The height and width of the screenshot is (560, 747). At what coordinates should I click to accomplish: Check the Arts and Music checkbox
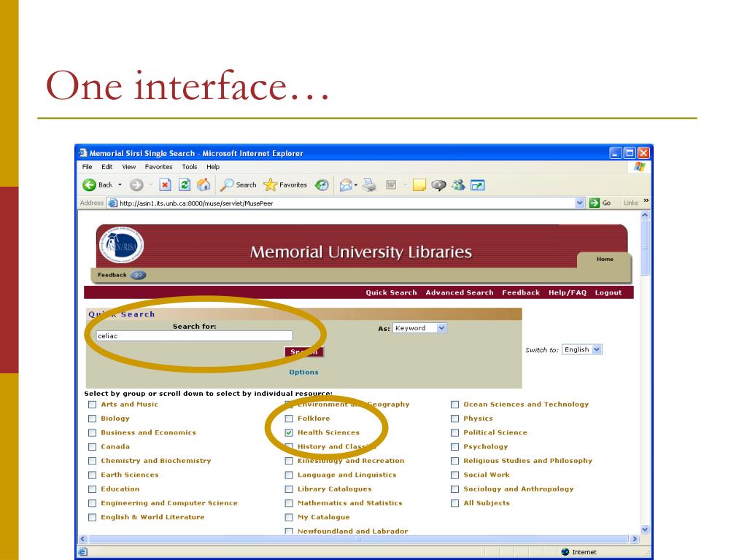pos(93,405)
